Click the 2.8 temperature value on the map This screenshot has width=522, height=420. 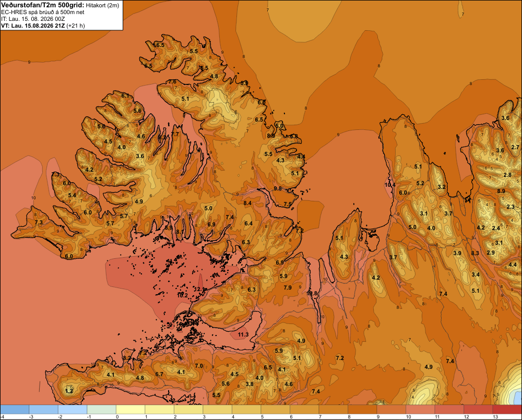507,175
